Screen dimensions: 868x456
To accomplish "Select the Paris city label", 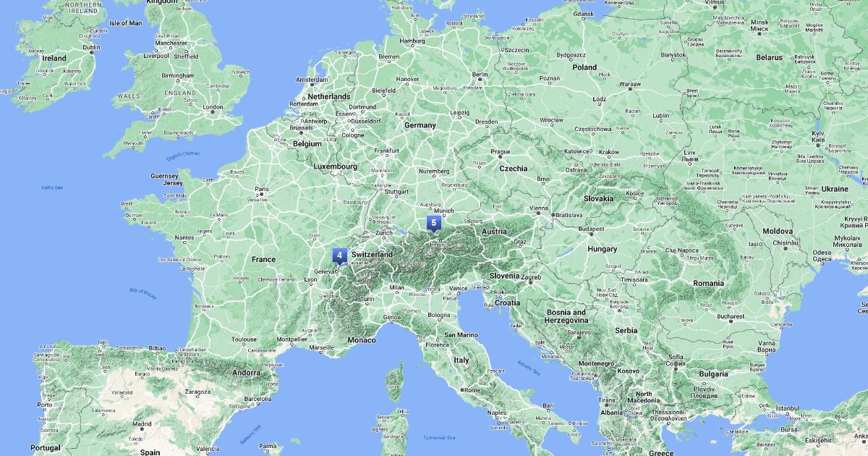I will click(x=261, y=190).
